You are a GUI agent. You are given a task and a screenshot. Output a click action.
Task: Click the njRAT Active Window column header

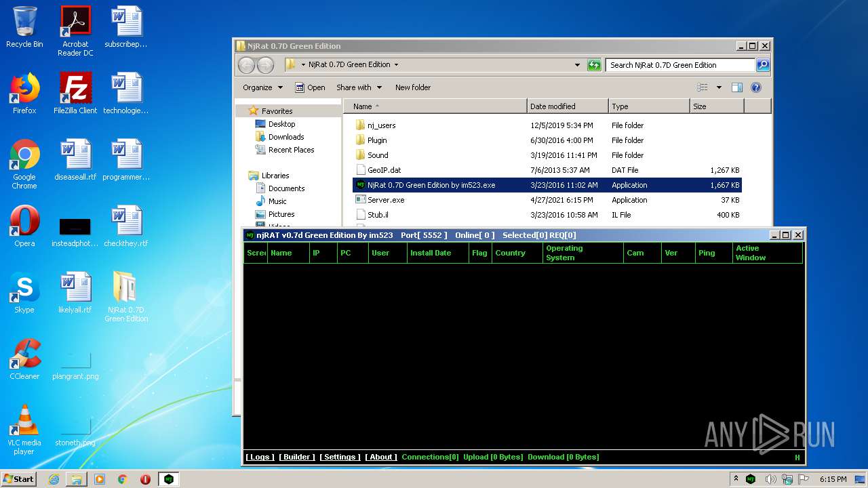click(767, 253)
